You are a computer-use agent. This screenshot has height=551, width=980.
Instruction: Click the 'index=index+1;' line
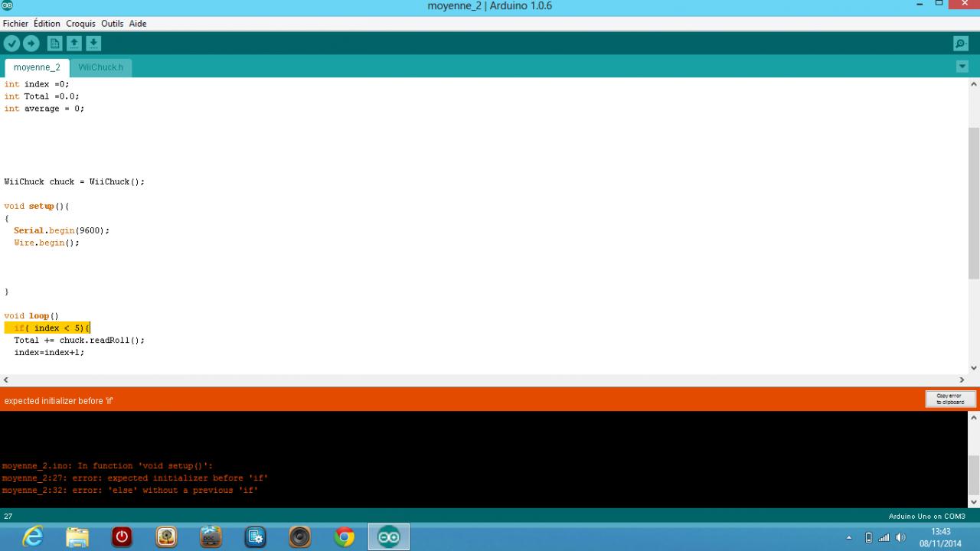pos(49,353)
